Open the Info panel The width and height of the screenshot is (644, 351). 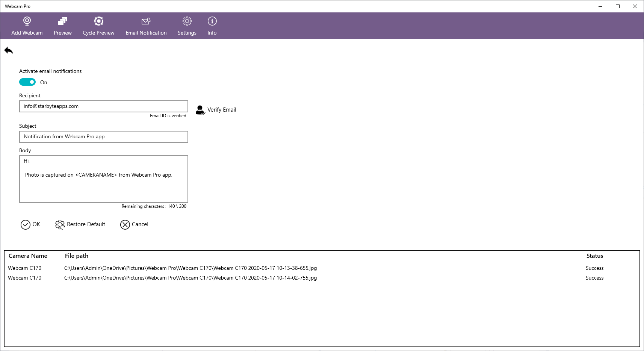212,21
